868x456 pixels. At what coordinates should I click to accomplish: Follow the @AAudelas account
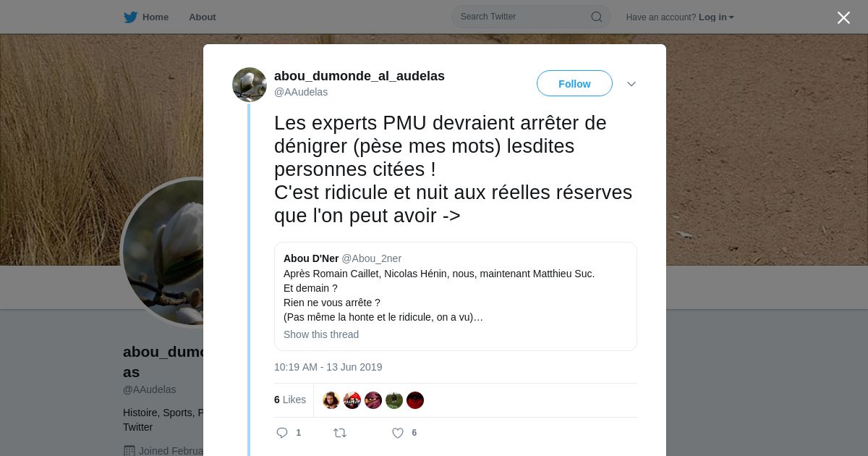pyautogui.click(x=574, y=84)
